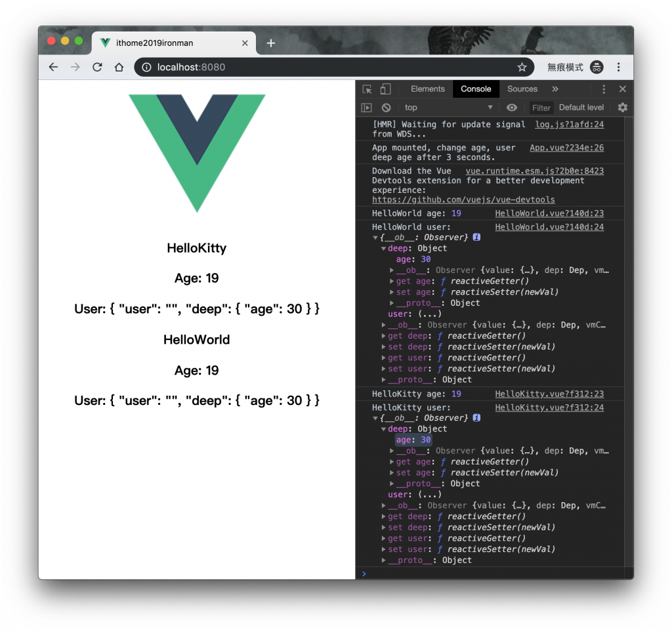Image resolution: width=672 pixels, height=630 pixels.
Task: Activate the DevTools inspect element picker
Action: 367,89
